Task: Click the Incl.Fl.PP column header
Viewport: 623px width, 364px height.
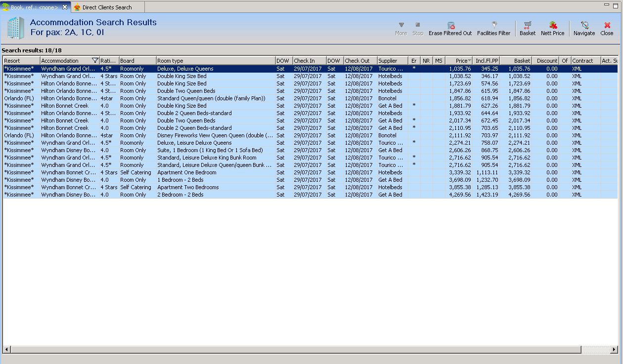Action: tap(487, 61)
